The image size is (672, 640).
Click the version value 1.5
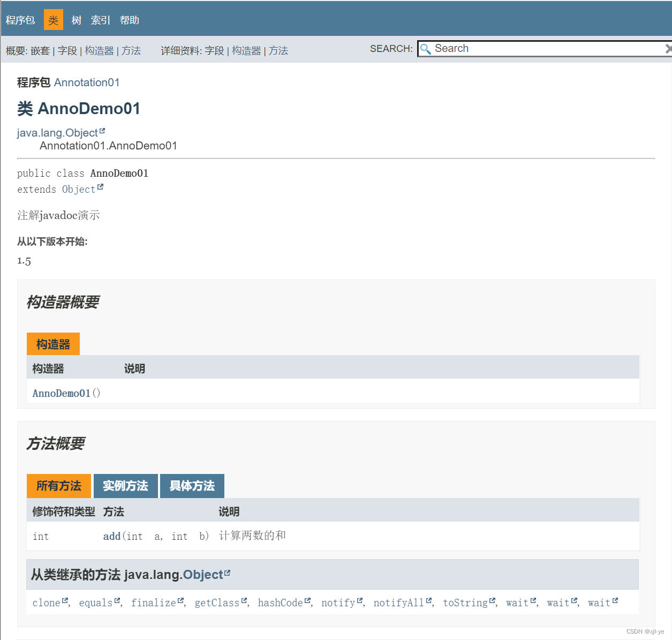coord(24,261)
